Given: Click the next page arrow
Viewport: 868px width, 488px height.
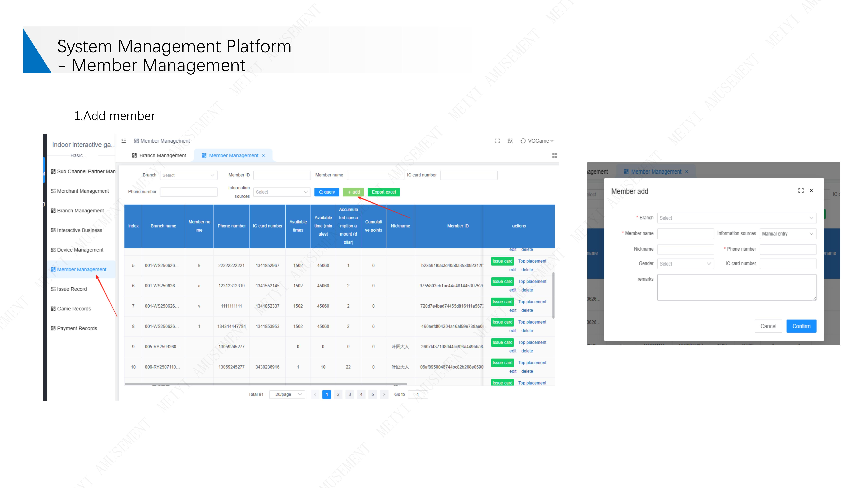Looking at the screenshot, I should [x=384, y=394].
